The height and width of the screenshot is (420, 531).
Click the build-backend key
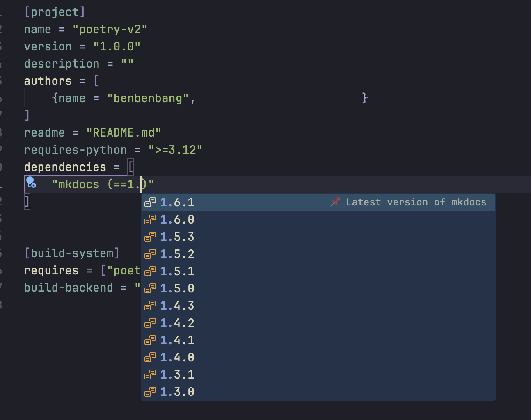[x=69, y=288]
